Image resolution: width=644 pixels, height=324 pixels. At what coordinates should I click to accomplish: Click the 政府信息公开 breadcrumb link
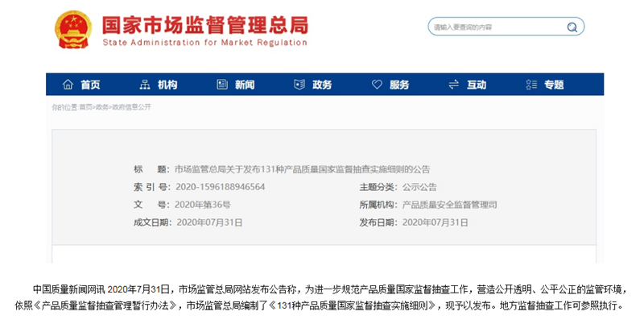click(x=131, y=107)
